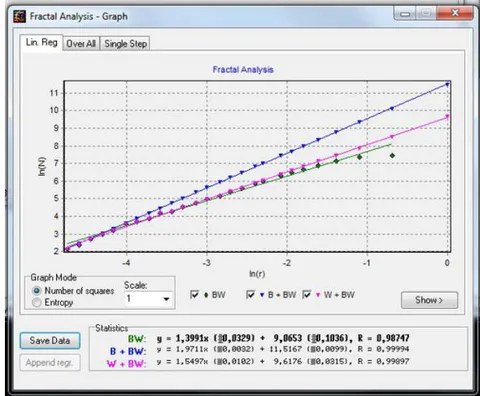Uncheck the BW series checkbox
This screenshot has height=396, width=480.
point(194,295)
